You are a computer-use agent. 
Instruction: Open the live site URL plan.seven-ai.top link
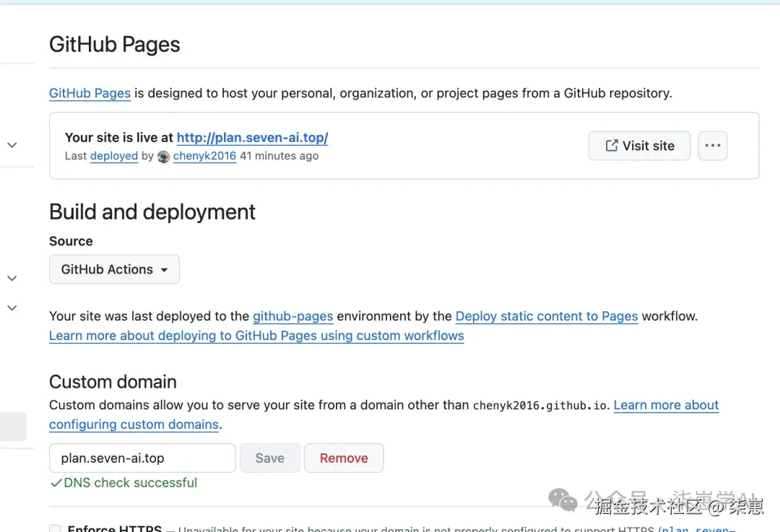[x=252, y=138]
